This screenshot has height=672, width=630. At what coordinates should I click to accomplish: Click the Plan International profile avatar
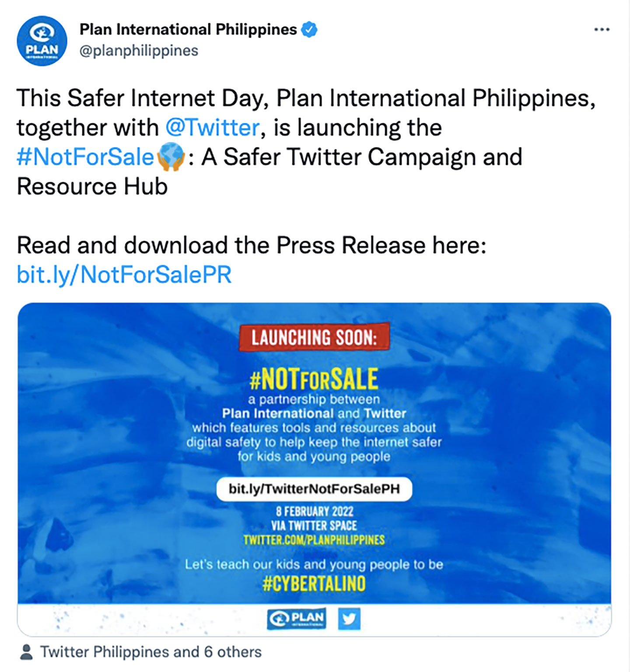pyautogui.click(x=42, y=41)
